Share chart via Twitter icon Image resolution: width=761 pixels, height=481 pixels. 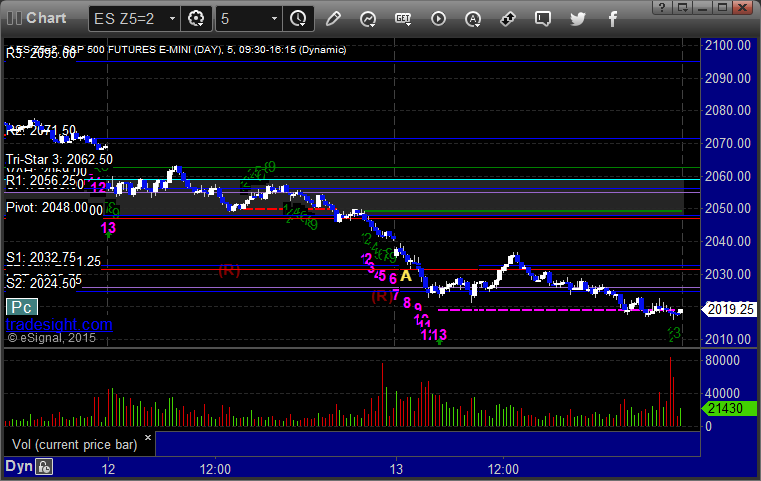tap(578, 19)
